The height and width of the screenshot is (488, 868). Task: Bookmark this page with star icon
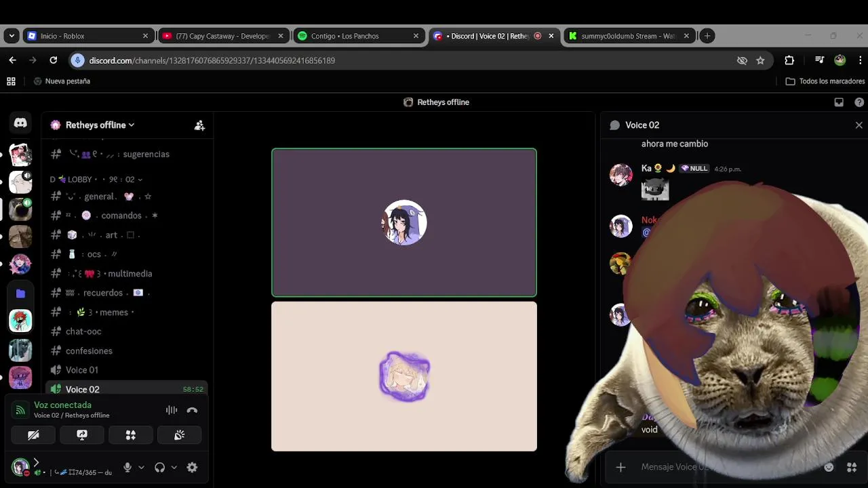760,60
